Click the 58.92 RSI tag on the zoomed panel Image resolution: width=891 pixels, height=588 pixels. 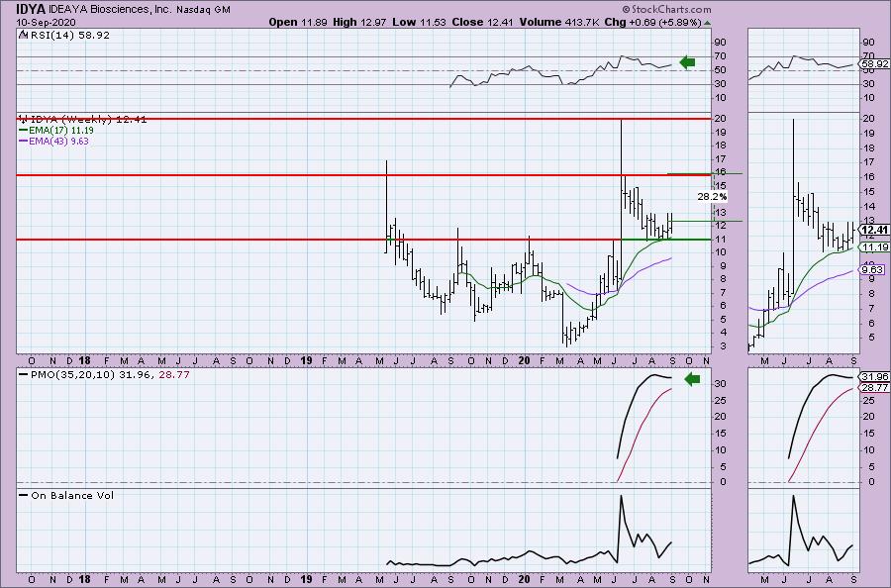[x=875, y=63]
